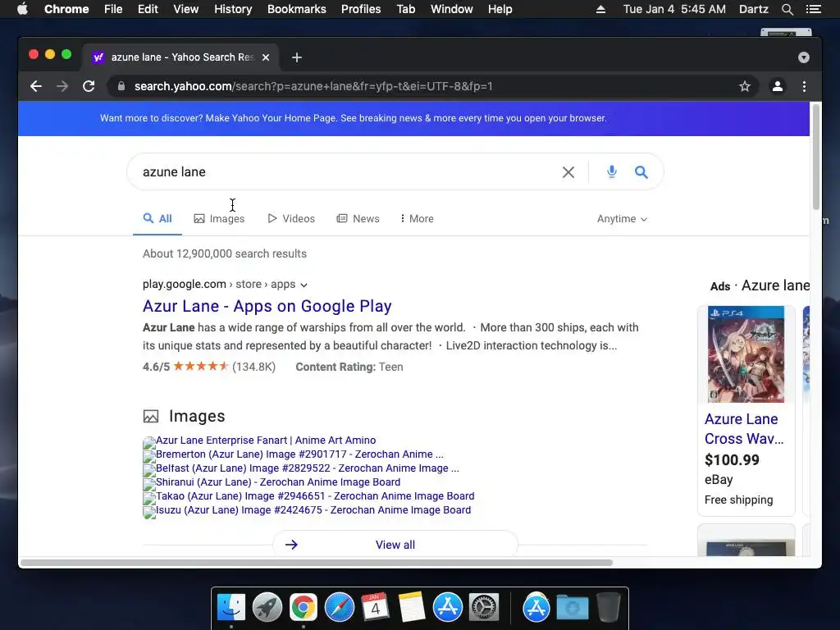Click the Images section heading icon
Image resolution: width=840 pixels, height=630 pixels.
(151, 416)
